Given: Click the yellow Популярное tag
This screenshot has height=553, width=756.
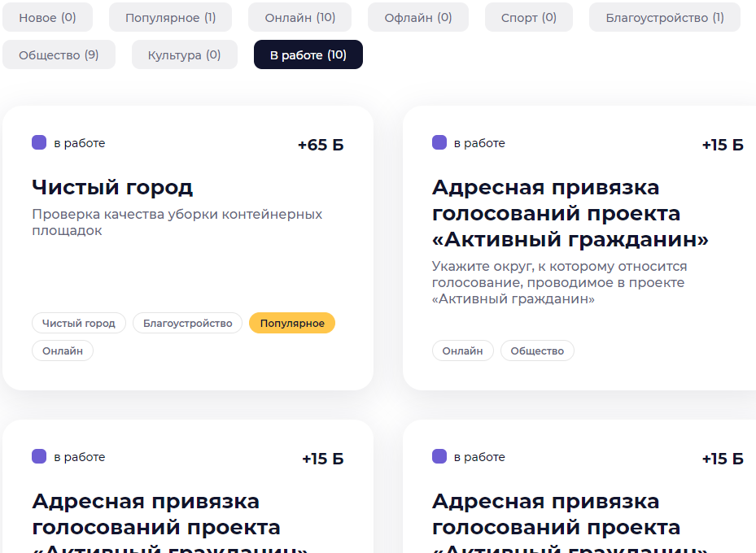Looking at the screenshot, I should (x=292, y=323).
